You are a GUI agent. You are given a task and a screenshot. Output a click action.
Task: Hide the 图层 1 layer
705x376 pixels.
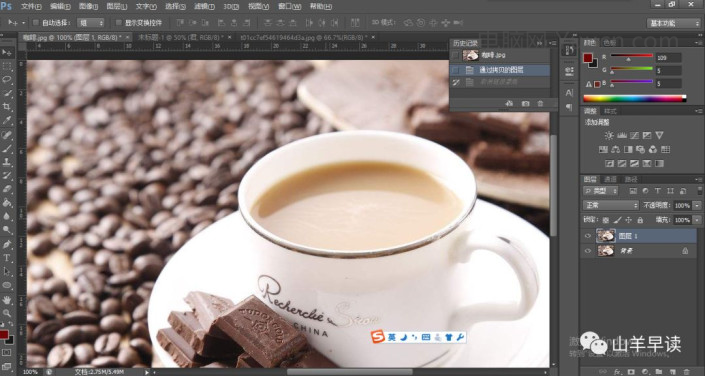pos(587,236)
